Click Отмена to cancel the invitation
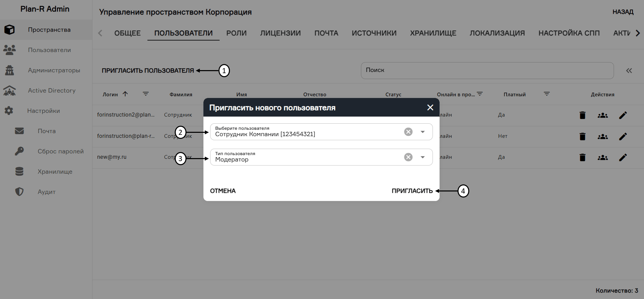The width and height of the screenshot is (644, 299). point(223,191)
